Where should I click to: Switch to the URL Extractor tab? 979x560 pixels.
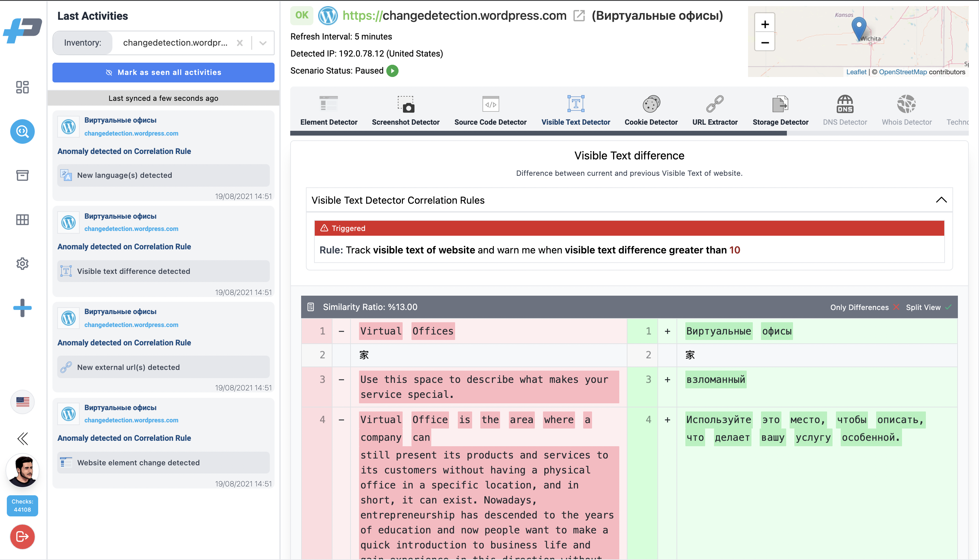[715, 110]
